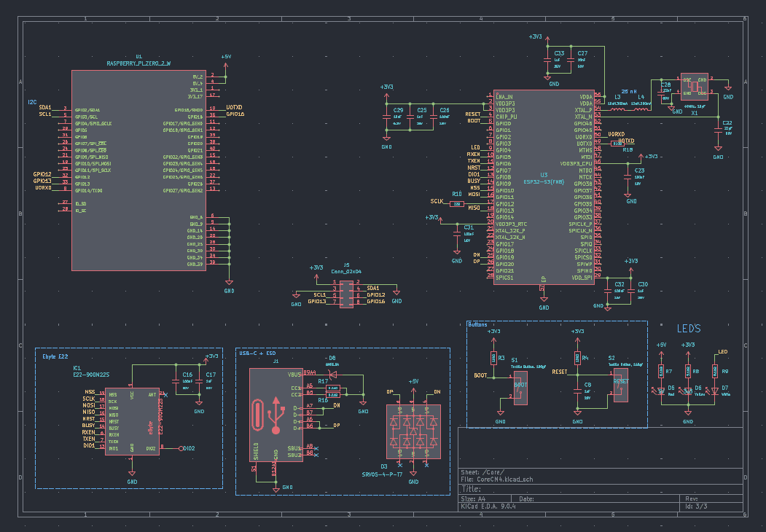Select resistor R7 in LED section
The width and height of the screenshot is (766, 532).
[x=661, y=371]
